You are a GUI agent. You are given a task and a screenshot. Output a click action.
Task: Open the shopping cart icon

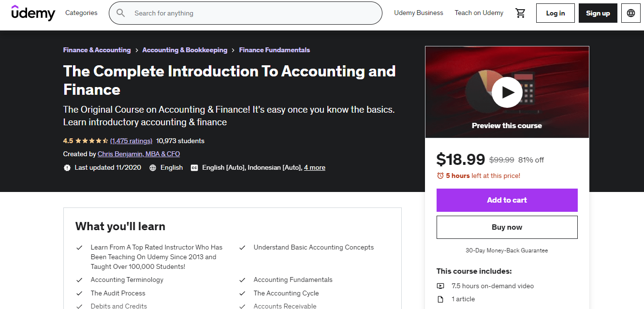[x=521, y=13]
